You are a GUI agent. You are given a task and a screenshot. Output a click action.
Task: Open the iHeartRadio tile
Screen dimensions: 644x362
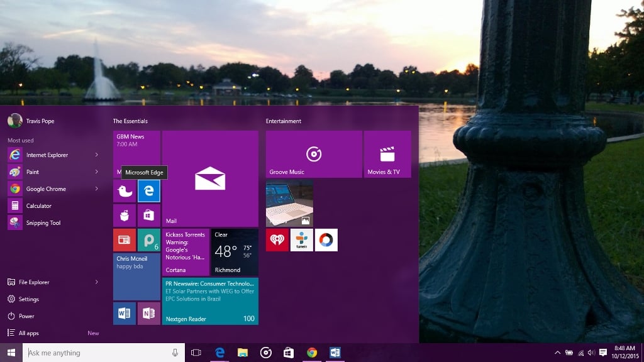tap(276, 239)
